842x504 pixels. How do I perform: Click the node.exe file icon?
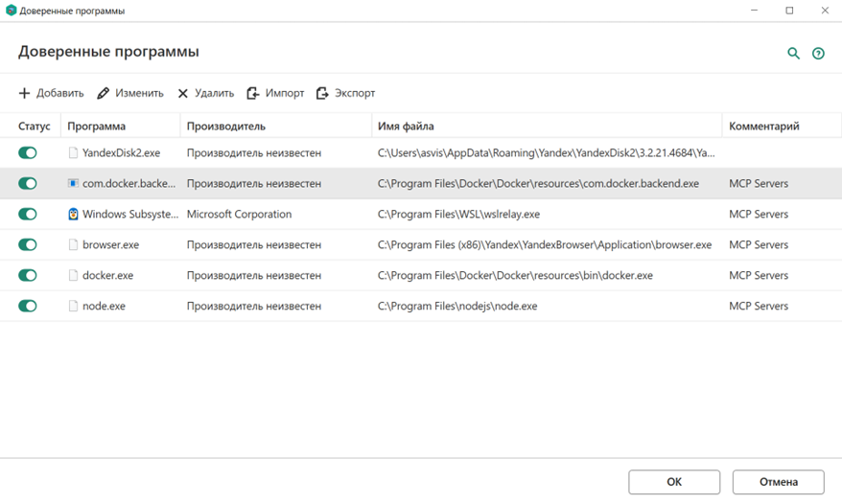point(74,306)
